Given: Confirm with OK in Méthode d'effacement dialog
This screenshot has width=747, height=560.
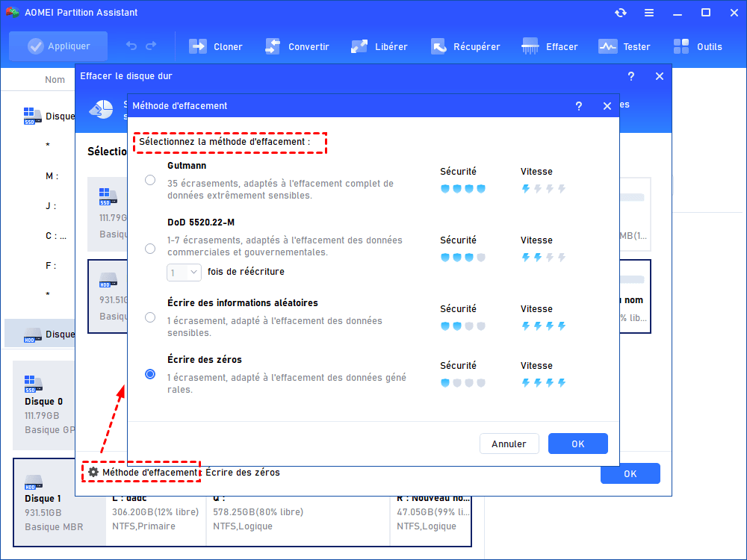Looking at the screenshot, I should point(577,444).
